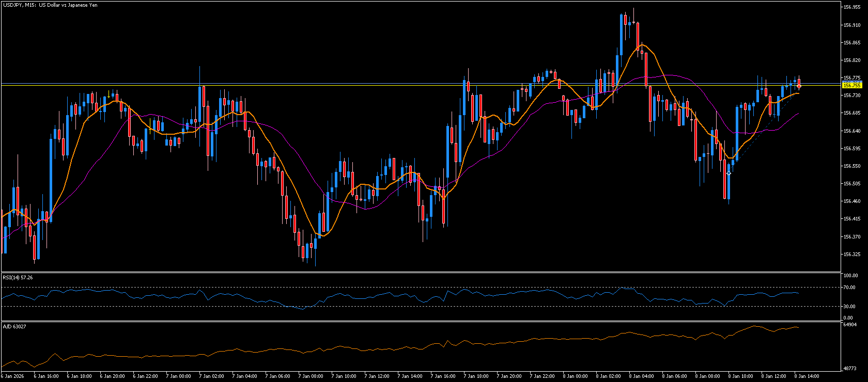
Task: Click the red sell arrow on latest candle
Action: 799,86
